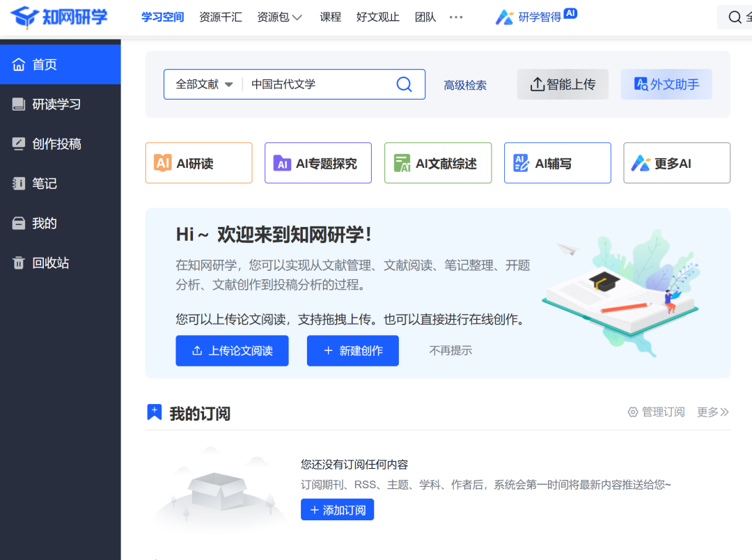Open 资源千汇 in top navigation
752x560 pixels.
point(221,17)
